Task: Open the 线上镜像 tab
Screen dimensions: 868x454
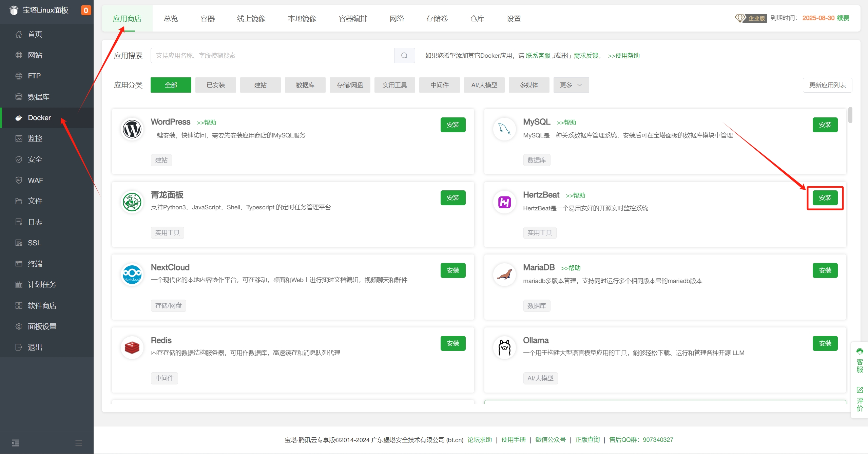Action: click(251, 19)
